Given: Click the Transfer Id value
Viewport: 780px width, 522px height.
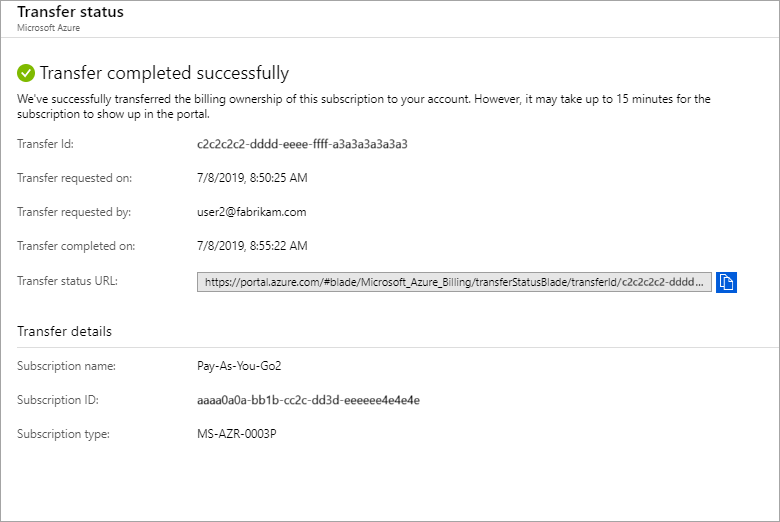Looking at the screenshot, I should pos(302,144).
